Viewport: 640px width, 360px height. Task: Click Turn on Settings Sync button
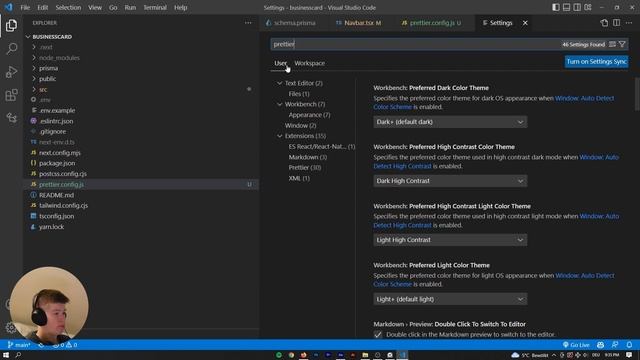[x=596, y=62]
